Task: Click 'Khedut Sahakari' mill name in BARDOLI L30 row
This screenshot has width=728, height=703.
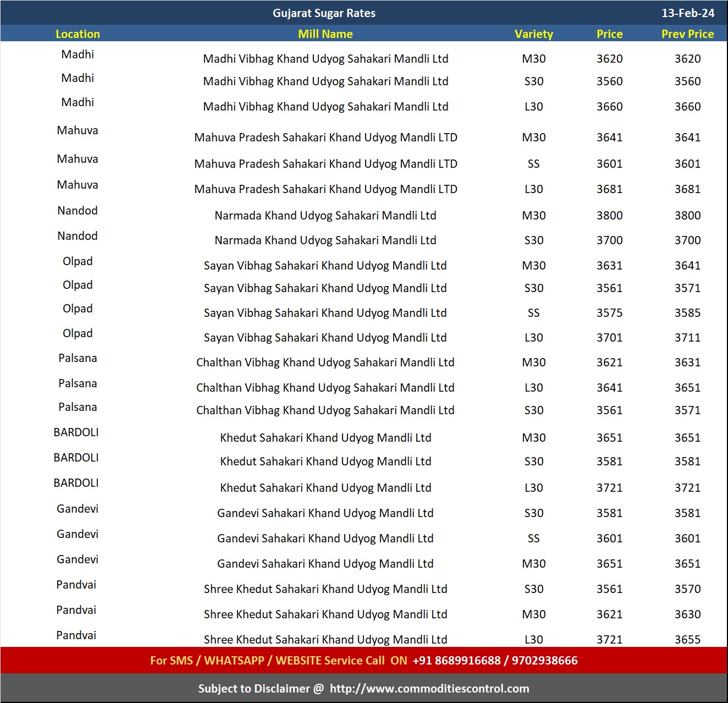Action: coord(326,488)
